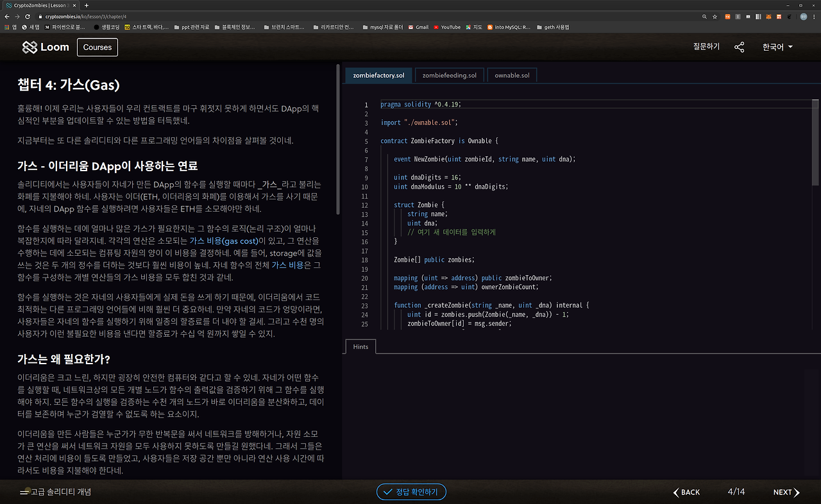Open the '스타 트랙, 바다...' bookmark

click(x=147, y=27)
